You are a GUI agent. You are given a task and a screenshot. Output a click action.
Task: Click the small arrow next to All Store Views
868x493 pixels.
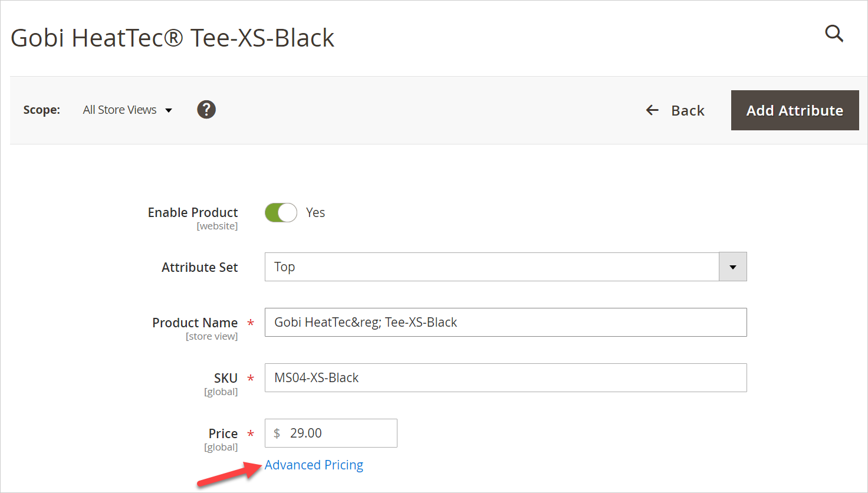click(x=169, y=110)
